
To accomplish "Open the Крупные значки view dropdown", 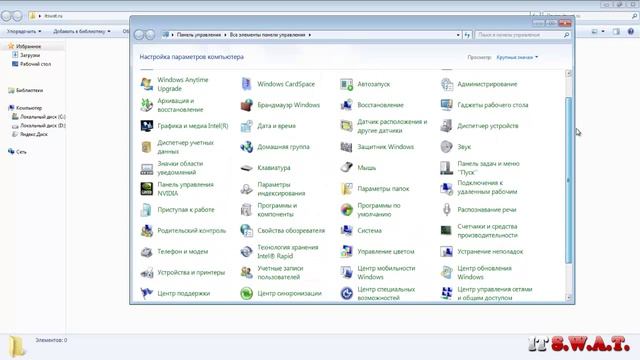I will point(517,57).
